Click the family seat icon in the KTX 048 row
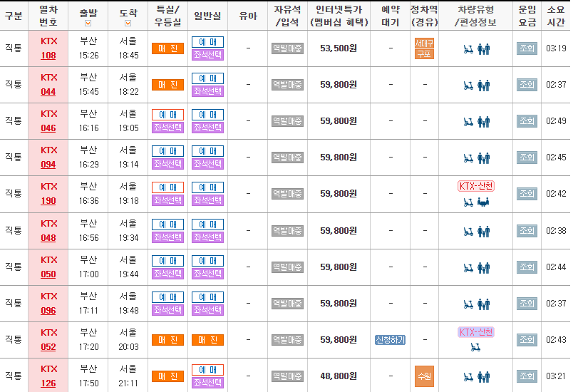The image size is (578, 392). click(484, 231)
